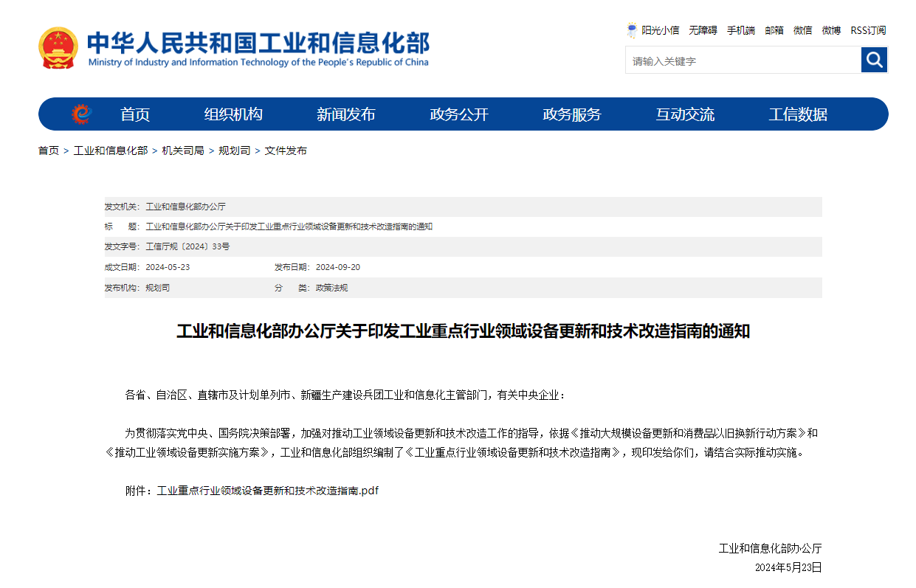
Task: Open the RSS订阅 subscription link
Action: point(867,30)
